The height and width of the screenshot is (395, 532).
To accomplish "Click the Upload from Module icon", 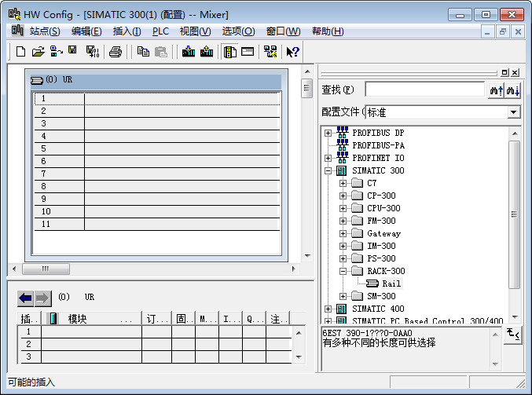I will (206, 52).
